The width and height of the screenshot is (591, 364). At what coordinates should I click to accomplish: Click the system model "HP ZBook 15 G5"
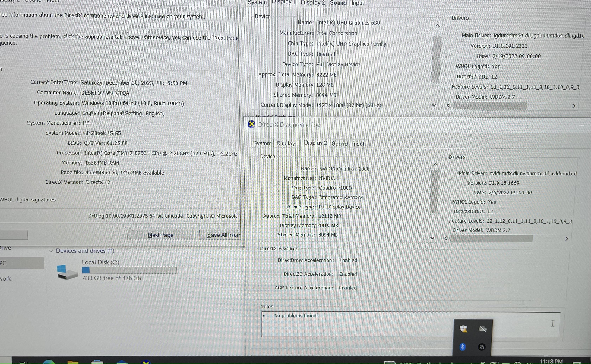[x=102, y=133]
